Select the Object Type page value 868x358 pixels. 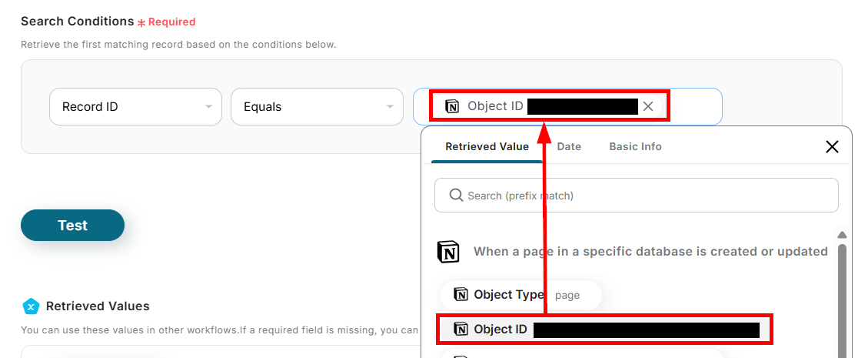(520, 295)
